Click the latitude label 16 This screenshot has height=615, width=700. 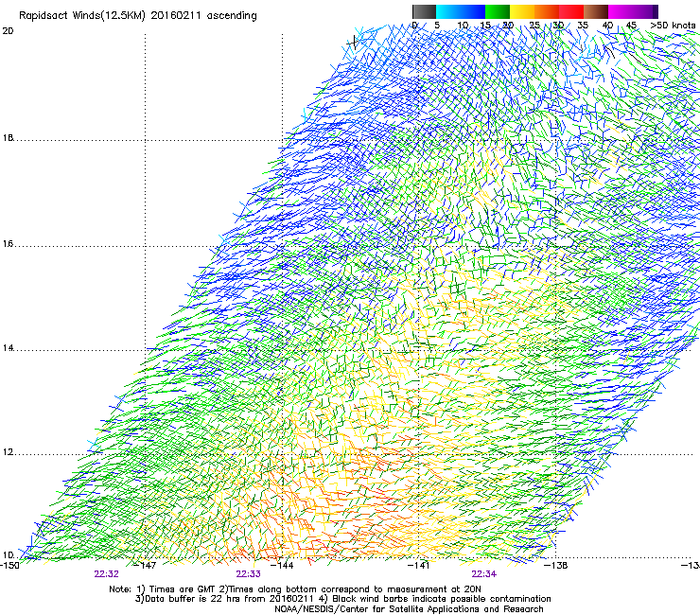(8, 244)
